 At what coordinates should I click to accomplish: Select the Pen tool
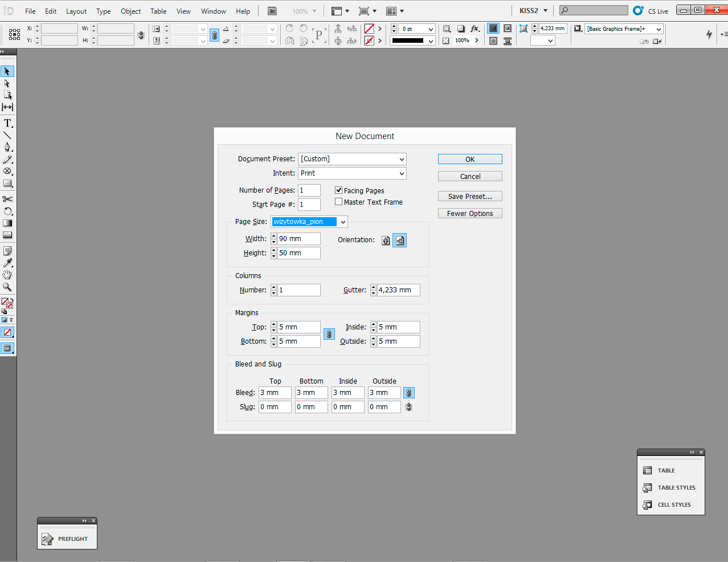coord(7,147)
